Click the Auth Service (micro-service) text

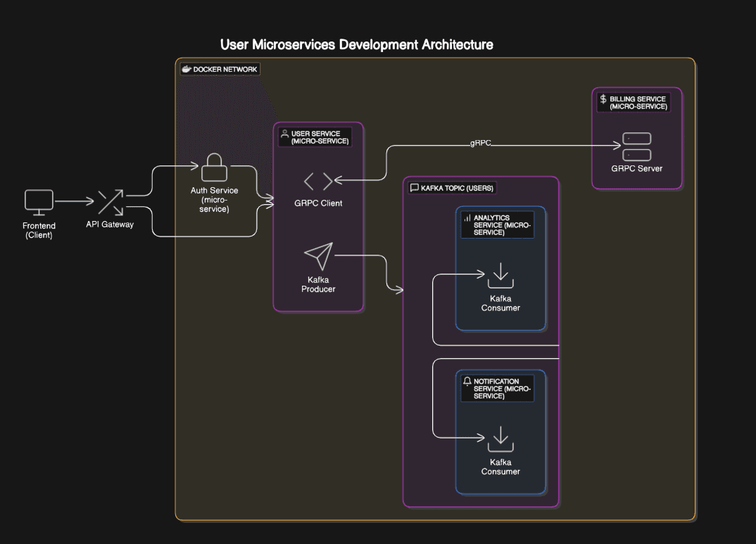(214, 199)
